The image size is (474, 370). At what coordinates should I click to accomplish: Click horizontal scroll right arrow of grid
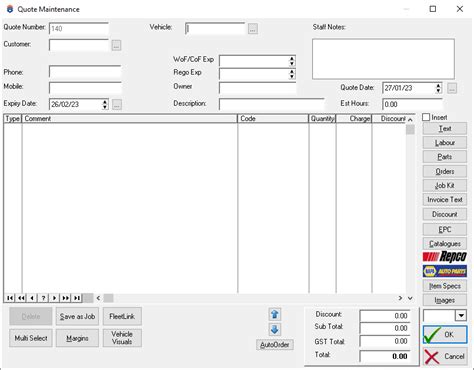click(x=400, y=298)
